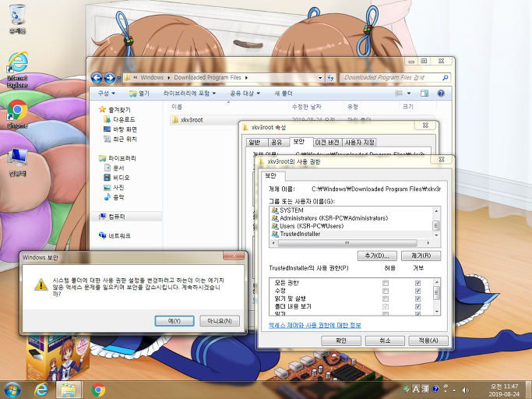
Task: Toggle Allow Read & execute (읽기 및 실행)
Action: click(386, 298)
